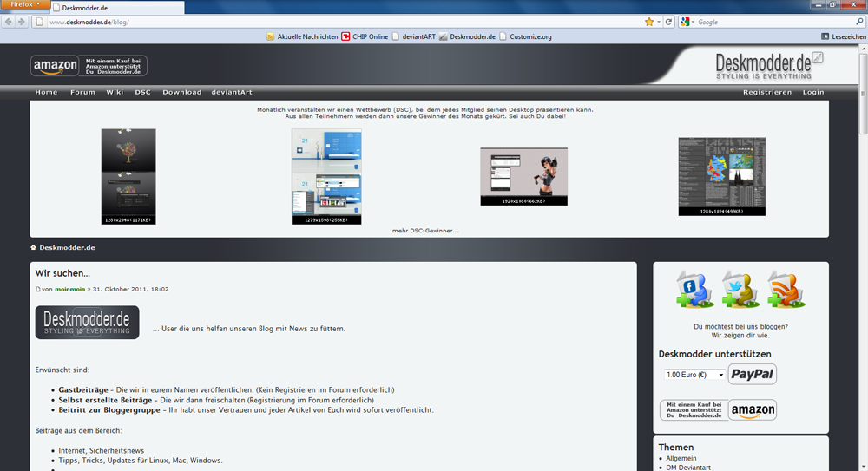868x471 pixels.
Task: Open the Firefox application menu
Action: pyautogui.click(x=25, y=4)
